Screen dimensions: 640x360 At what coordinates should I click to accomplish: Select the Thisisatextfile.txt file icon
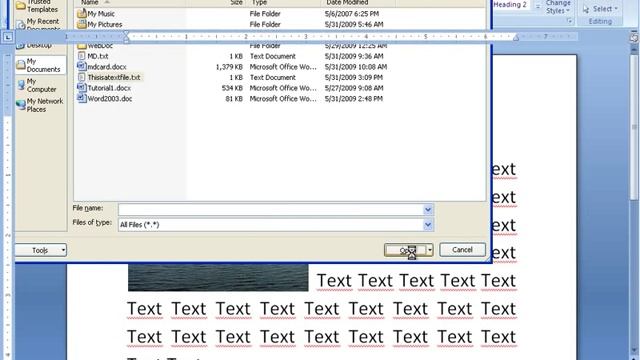pos(82,77)
